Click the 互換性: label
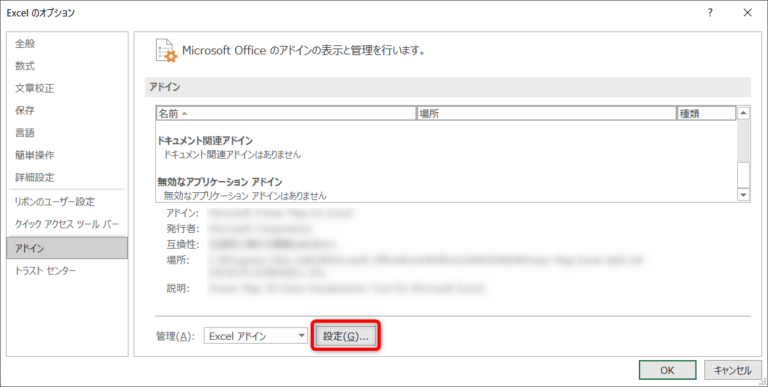The image size is (768, 387). pyautogui.click(x=183, y=243)
